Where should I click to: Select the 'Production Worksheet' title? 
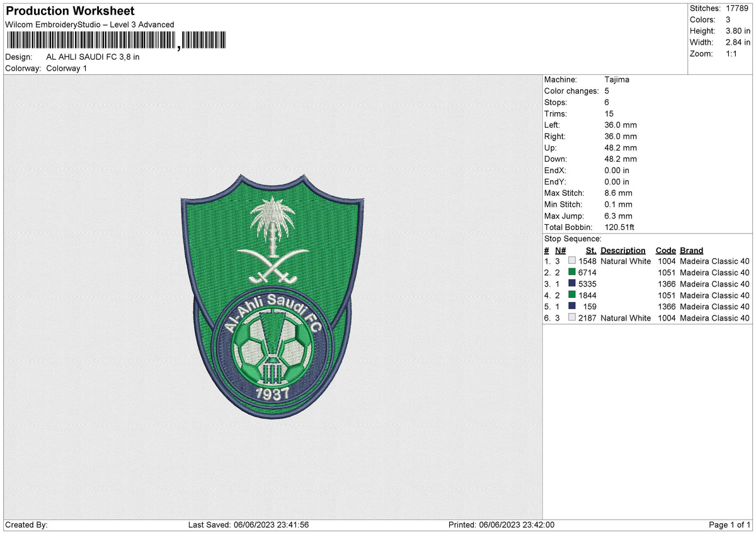(x=70, y=11)
